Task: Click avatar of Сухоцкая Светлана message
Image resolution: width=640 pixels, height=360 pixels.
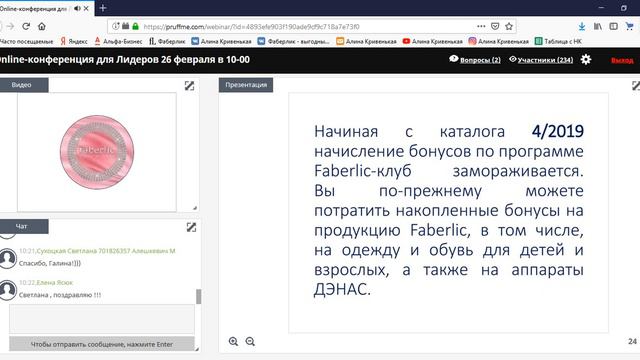Action: point(8,258)
